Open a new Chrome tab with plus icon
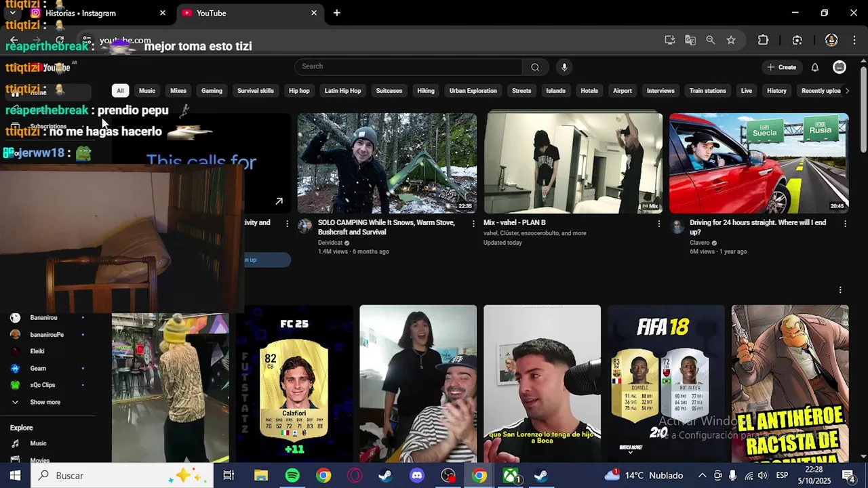This screenshot has width=868, height=488. tap(336, 13)
